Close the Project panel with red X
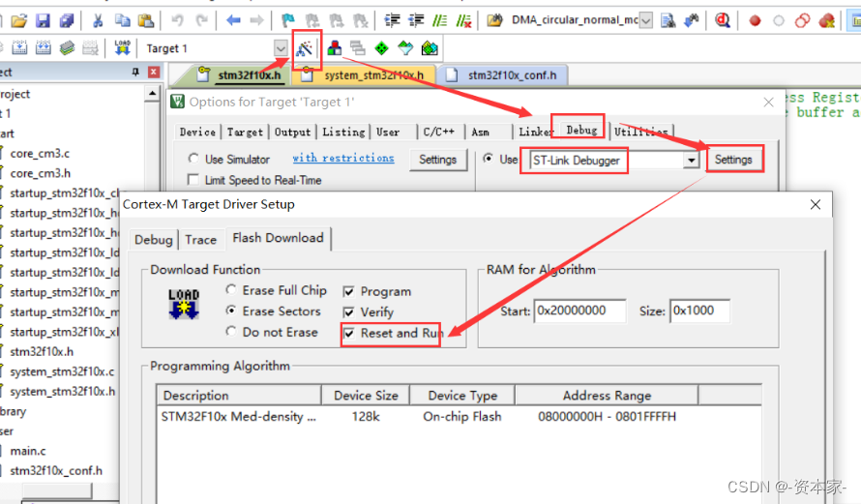 [x=154, y=72]
